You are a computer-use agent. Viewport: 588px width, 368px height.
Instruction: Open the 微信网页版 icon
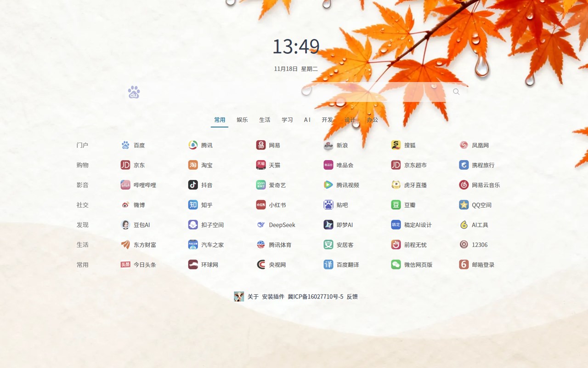coord(396,264)
